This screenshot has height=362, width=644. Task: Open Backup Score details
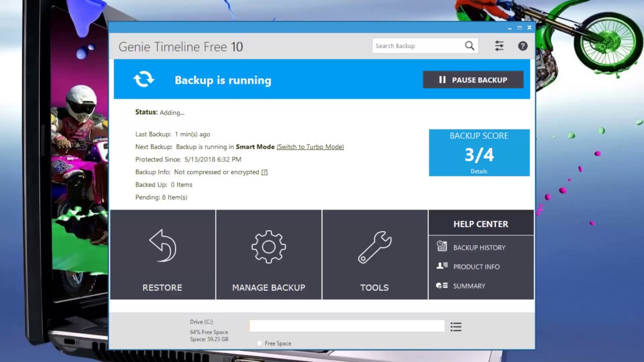[478, 171]
